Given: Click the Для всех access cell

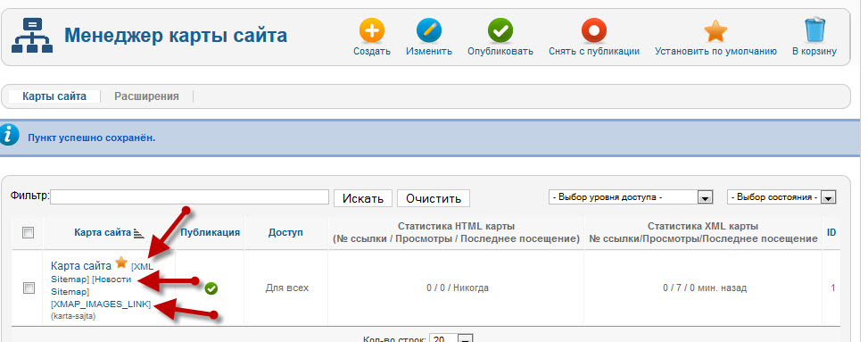Looking at the screenshot, I should click(285, 288).
